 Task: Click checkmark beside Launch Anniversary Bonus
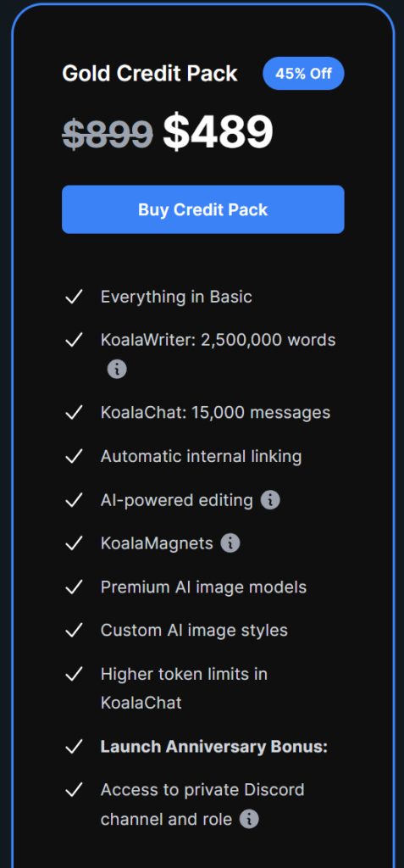pos(74,748)
